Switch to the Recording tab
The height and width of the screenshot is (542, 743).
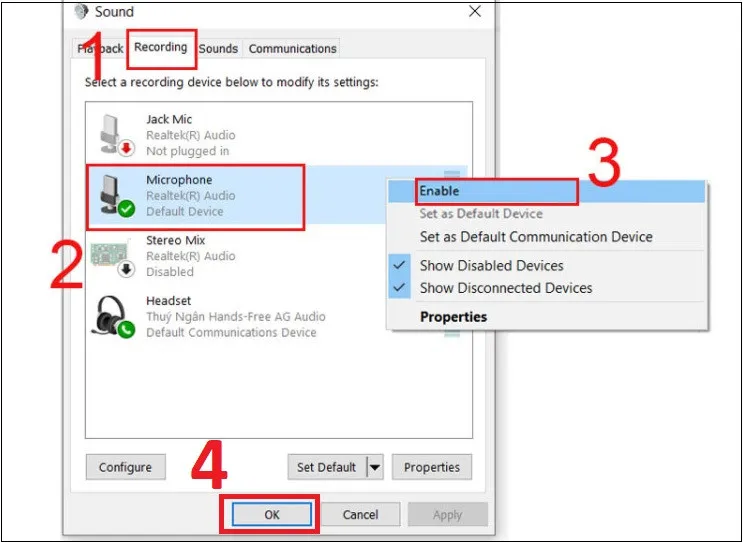[160, 48]
